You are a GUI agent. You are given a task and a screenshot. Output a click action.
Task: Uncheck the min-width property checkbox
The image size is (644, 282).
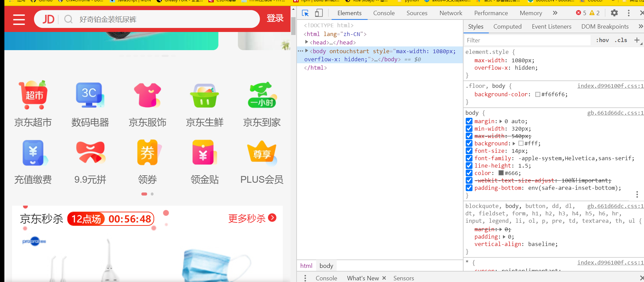pyautogui.click(x=469, y=129)
